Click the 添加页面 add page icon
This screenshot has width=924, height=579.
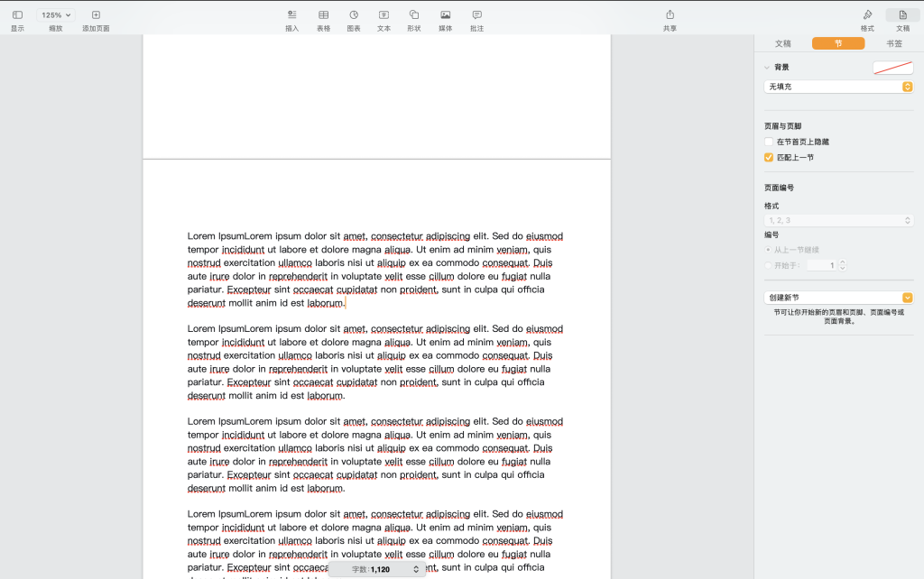click(96, 14)
